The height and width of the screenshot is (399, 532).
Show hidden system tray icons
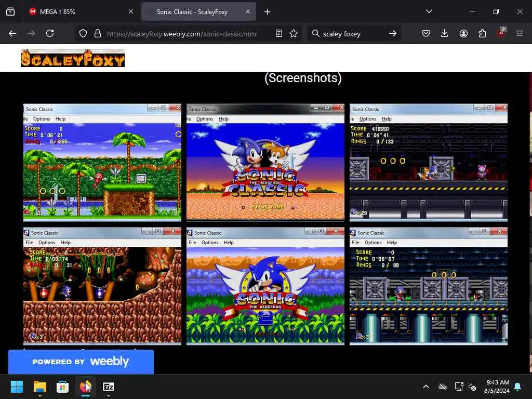(426, 387)
